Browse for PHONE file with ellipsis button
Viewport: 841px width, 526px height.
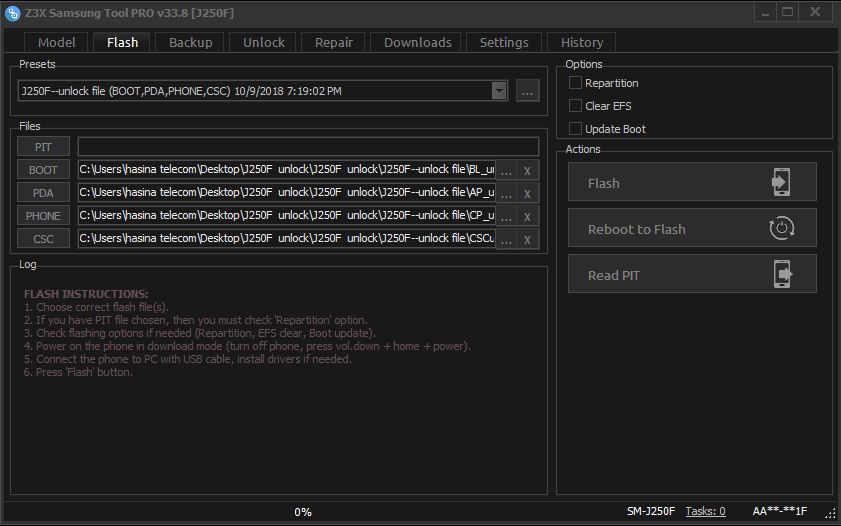click(x=506, y=217)
